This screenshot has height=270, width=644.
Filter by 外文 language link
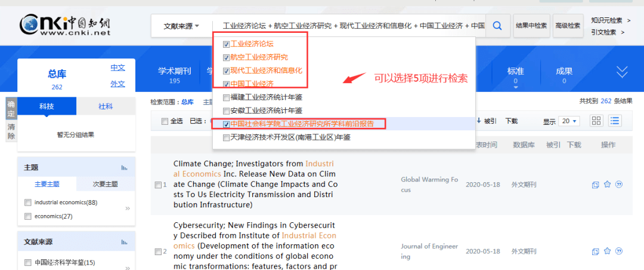(x=117, y=84)
